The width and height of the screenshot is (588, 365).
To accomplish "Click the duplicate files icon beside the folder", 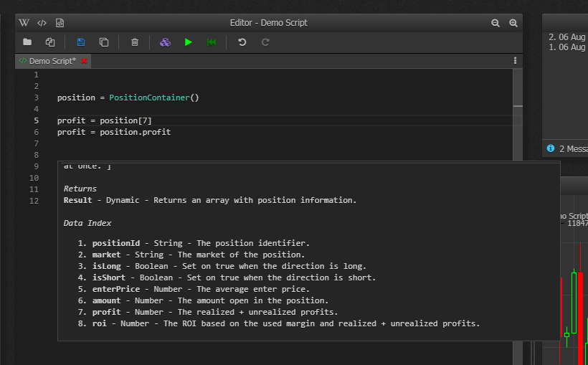I will click(x=50, y=42).
